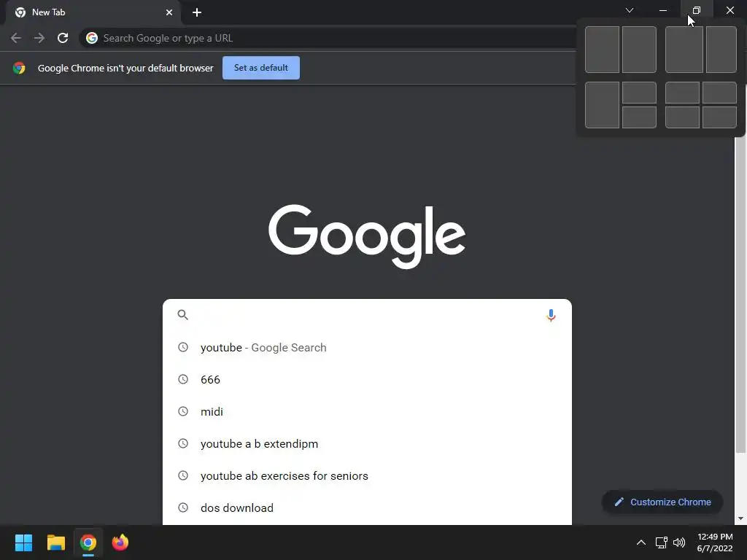
Task: Click the Google logo
Action: point(367,237)
